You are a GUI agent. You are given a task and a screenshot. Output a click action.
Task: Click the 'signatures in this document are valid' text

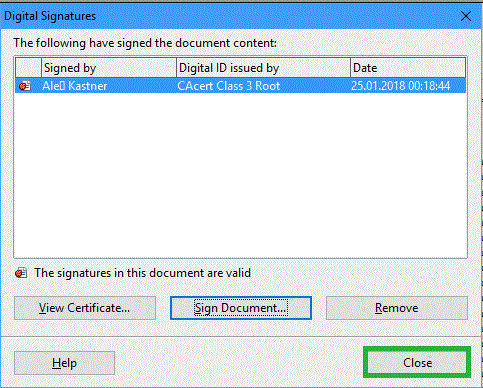tap(142, 273)
